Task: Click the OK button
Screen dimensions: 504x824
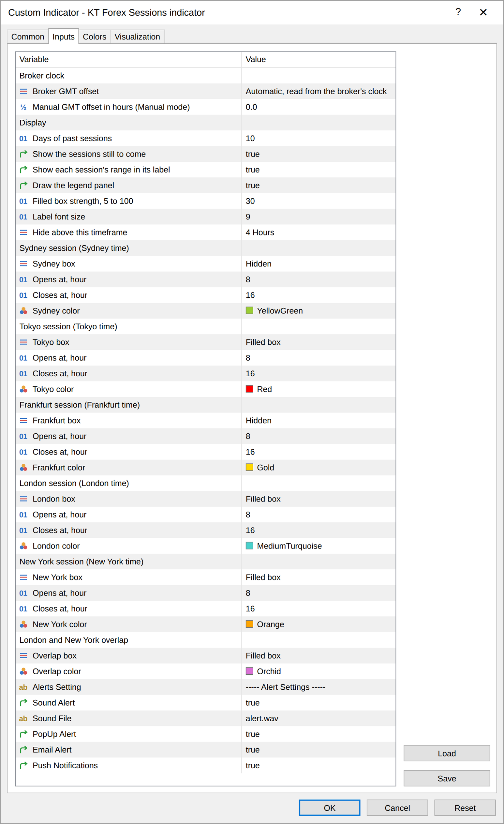Action: click(x=330, y=808)
